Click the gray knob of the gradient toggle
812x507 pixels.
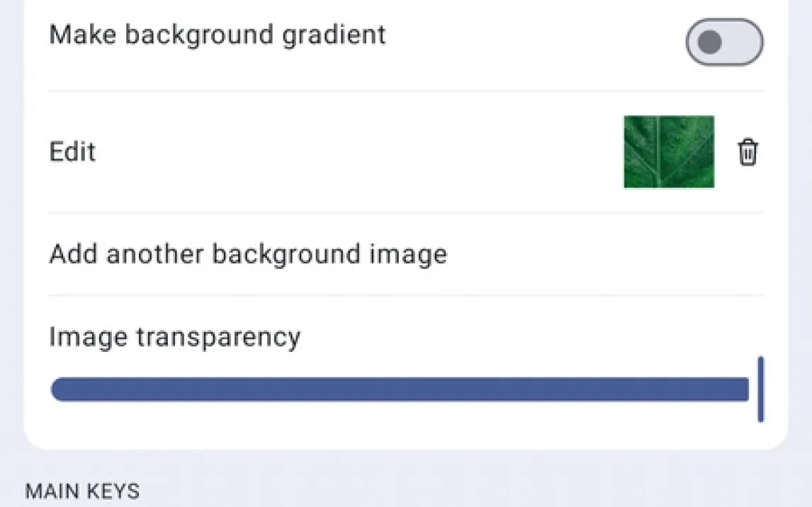tap(709, 42)
